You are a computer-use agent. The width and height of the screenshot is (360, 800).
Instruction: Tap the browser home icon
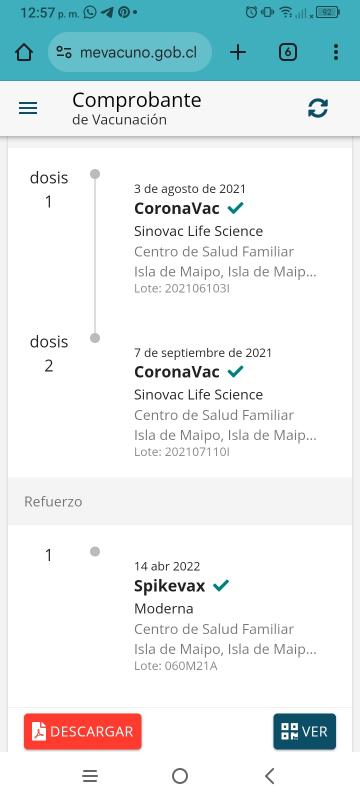click(24, 52)
